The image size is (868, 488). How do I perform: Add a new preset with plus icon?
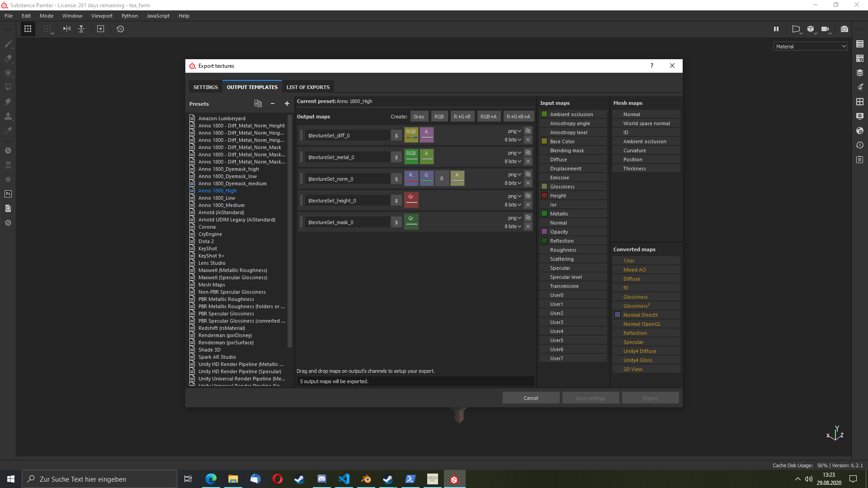coord(287,103)
